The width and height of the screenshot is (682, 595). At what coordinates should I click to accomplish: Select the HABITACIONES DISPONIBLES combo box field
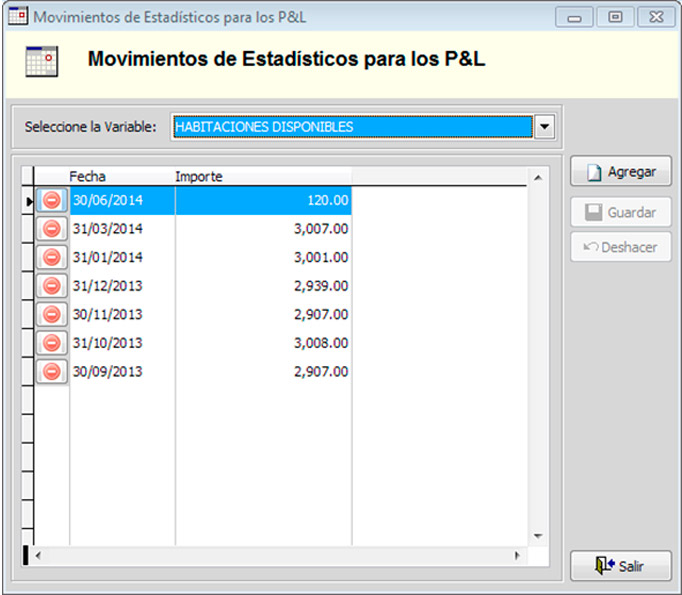tap(350, 127)
